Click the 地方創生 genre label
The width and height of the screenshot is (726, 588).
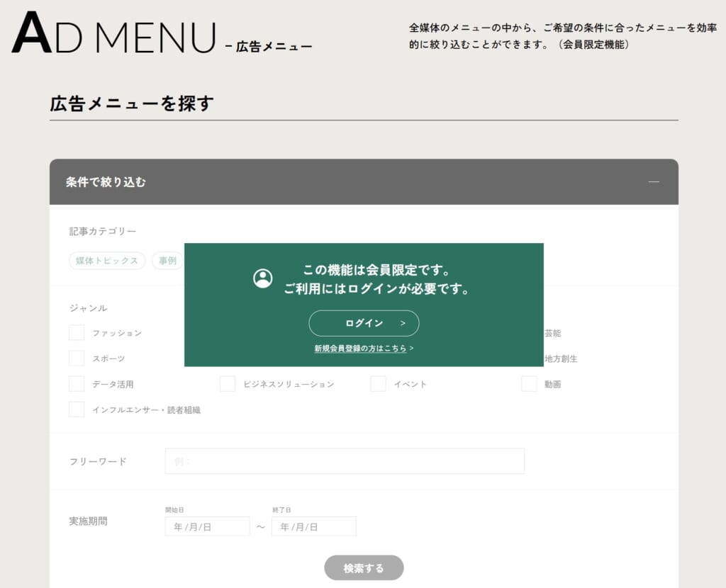[562, 358]
